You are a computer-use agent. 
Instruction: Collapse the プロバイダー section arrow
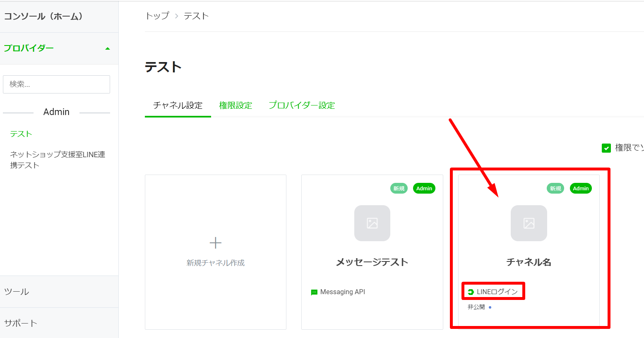108,49
